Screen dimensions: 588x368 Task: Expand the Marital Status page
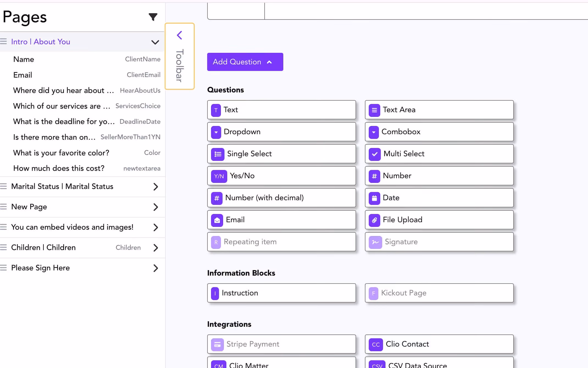(156, 187)
